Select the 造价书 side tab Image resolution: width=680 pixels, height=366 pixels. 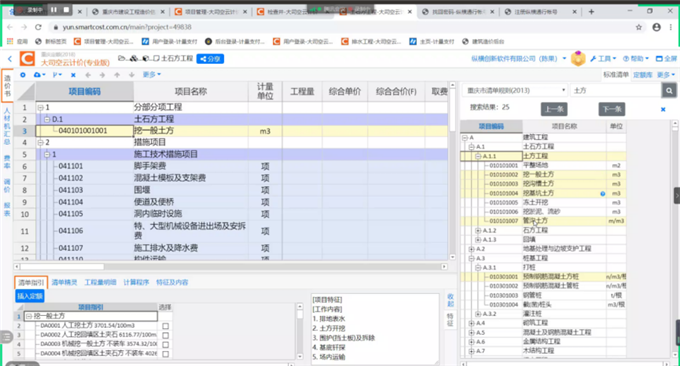click(x=7, y=85)
